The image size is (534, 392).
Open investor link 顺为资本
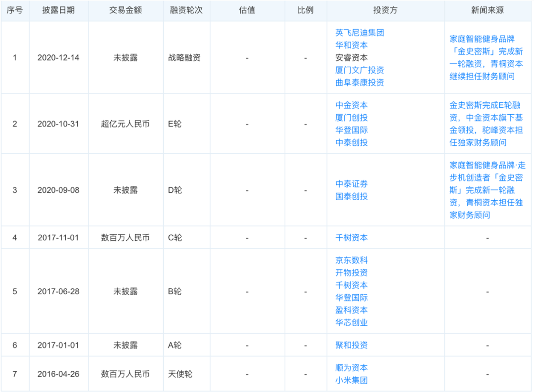352,368
